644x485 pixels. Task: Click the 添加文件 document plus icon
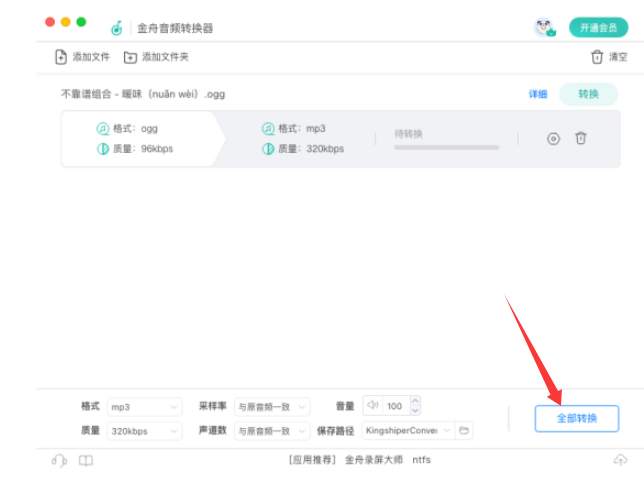click(61, 57)
